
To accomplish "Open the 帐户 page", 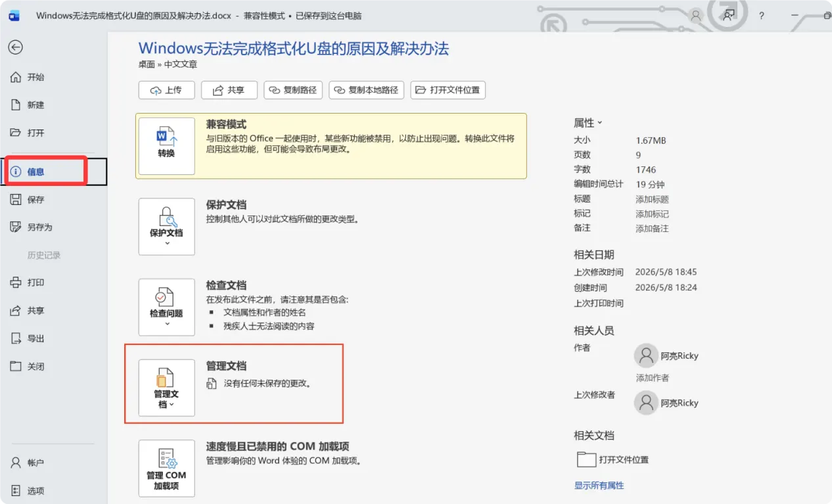I will click(x=35, y=463).
